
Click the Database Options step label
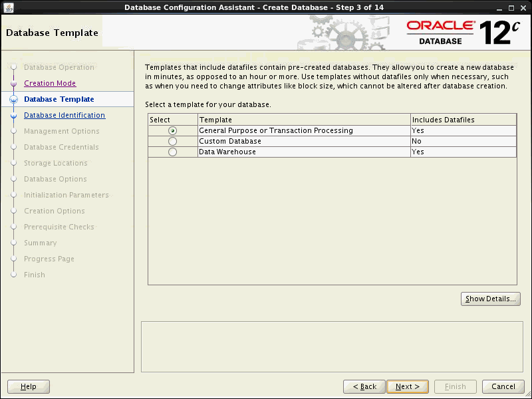(55, 179)
